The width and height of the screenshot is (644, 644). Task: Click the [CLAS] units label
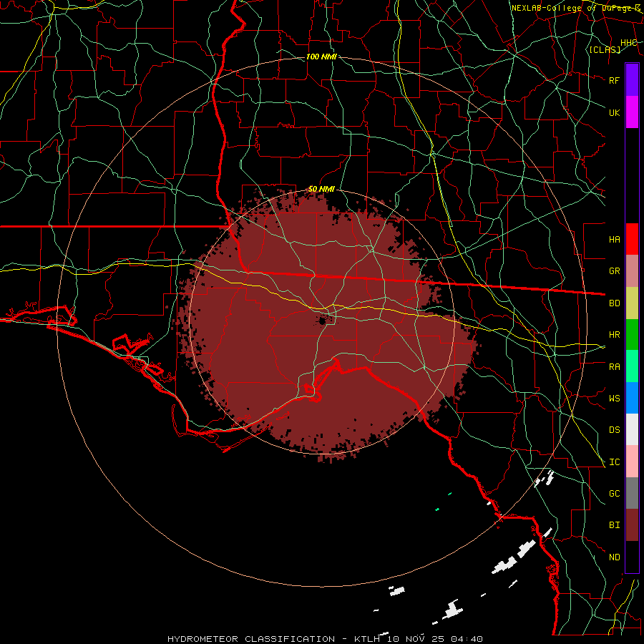605,49
